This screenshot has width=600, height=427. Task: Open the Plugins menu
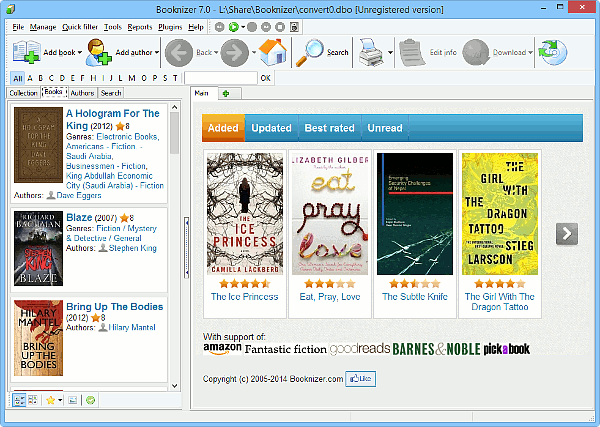click(170, 27)
